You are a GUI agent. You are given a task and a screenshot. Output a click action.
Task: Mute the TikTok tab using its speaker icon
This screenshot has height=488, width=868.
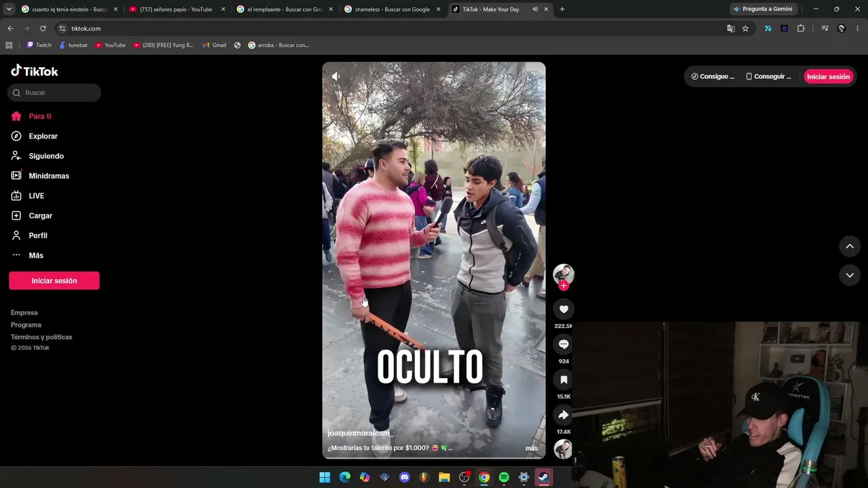point(535,9)
